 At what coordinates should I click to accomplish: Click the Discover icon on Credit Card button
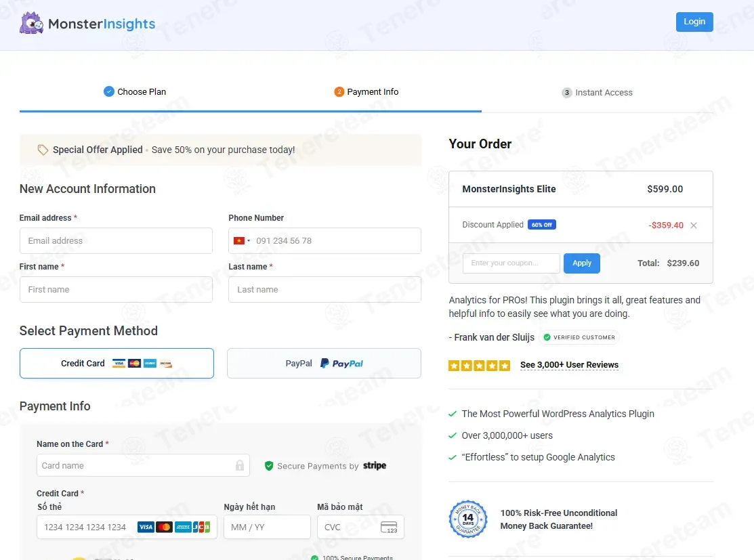166,364
